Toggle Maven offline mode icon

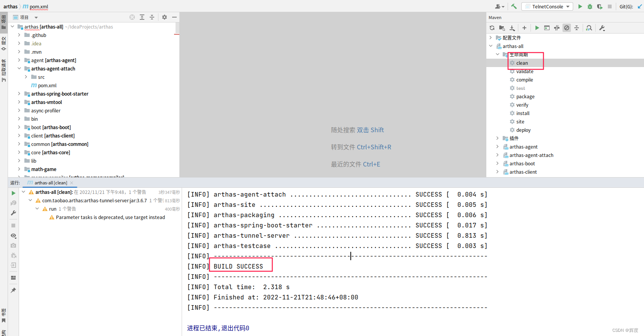point(557,28)
